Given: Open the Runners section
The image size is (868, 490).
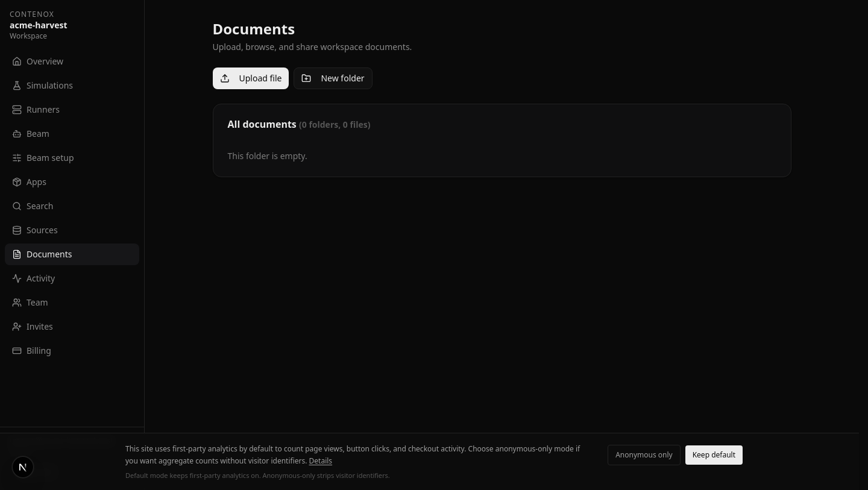Looking at the screenshot, I should 72,110.
